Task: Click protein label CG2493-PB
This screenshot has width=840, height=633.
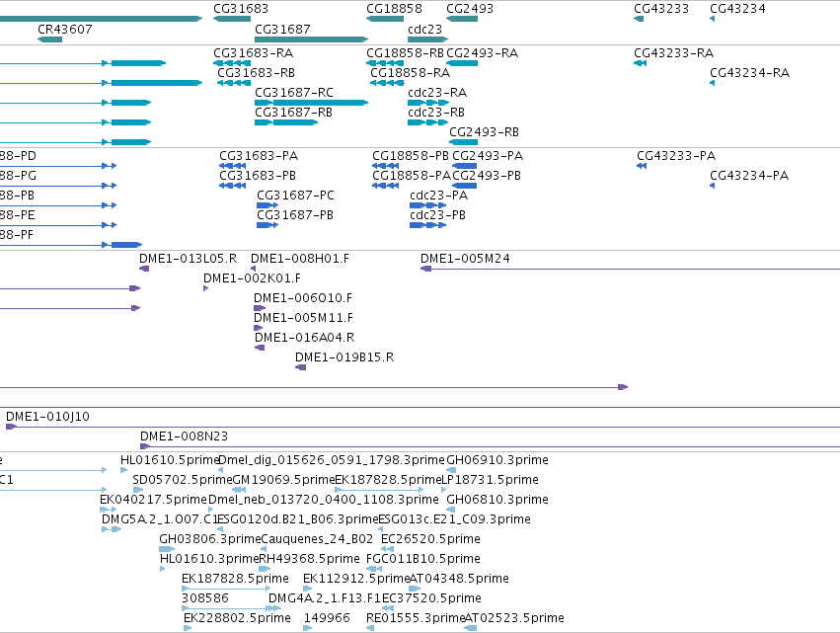Action: tap(487, 176)
